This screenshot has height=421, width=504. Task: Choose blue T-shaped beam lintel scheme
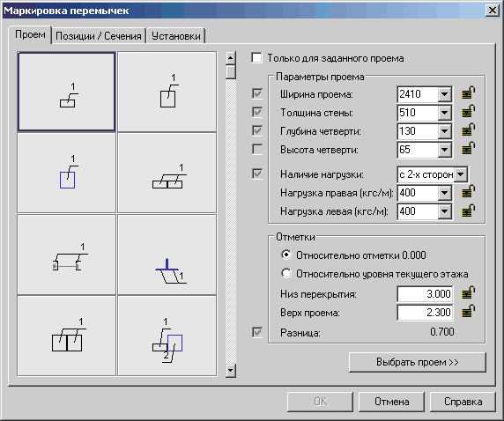coord(167,255)
